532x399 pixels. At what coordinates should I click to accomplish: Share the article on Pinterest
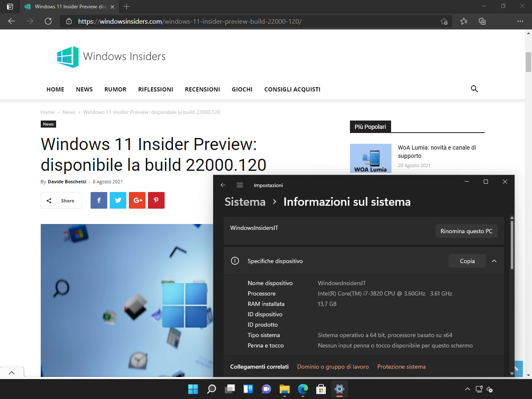156,200
